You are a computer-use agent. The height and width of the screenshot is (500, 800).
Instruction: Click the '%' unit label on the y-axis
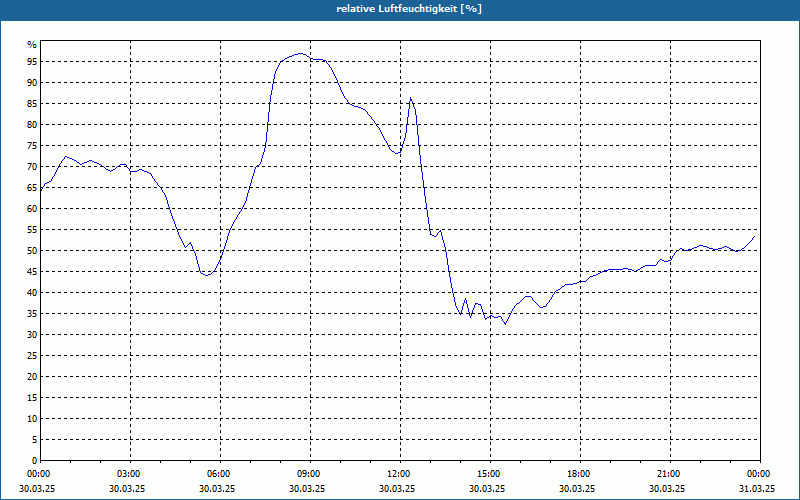click(32, 45)
